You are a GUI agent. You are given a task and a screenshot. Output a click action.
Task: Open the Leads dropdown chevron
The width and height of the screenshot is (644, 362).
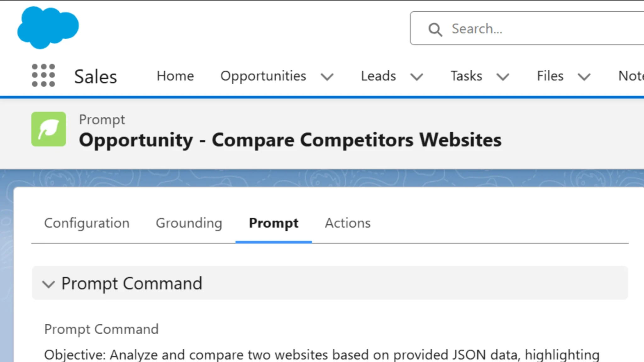pos(417,77)
